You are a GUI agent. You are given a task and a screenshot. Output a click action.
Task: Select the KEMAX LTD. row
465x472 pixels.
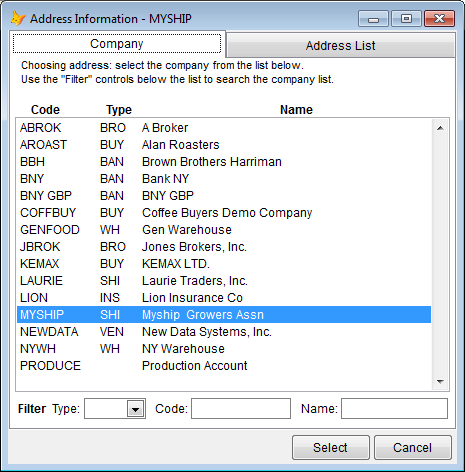coord(224,264)
